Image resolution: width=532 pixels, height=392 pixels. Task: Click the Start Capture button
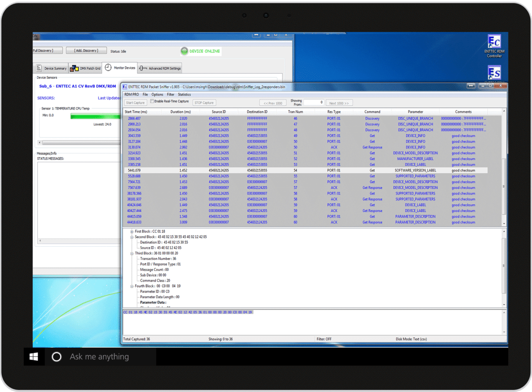click(x=135, y=102)
